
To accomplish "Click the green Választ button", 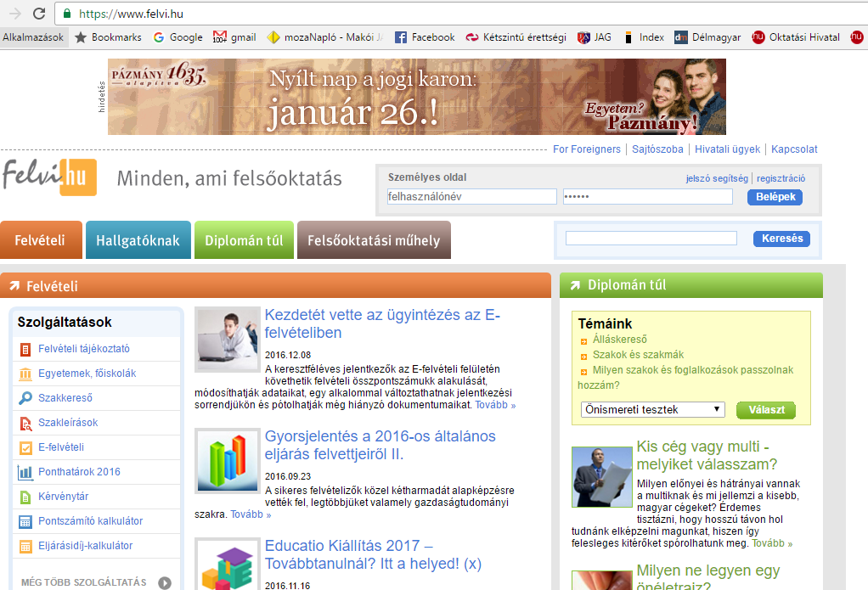I will click(766, 410).
